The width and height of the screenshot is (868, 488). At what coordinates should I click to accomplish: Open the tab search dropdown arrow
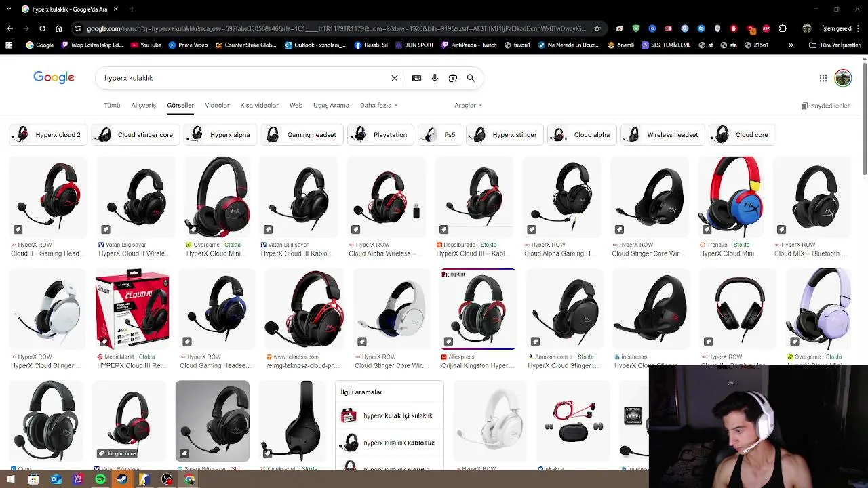coord(9,9)
